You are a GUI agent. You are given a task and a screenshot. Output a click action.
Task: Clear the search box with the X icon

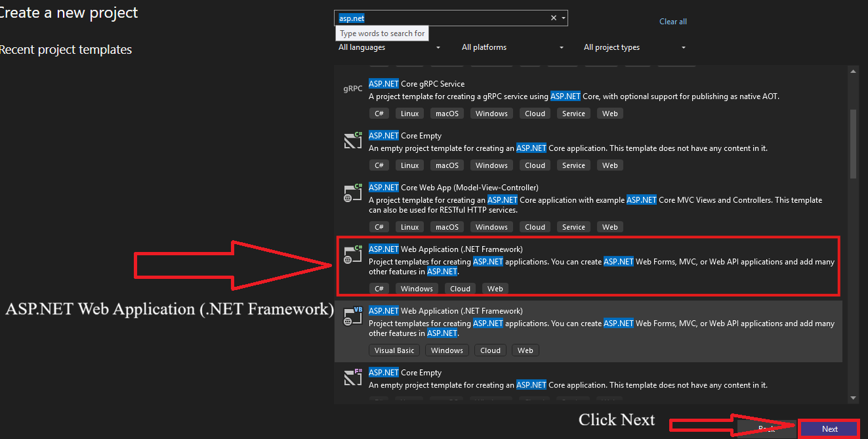click(553, 18)
